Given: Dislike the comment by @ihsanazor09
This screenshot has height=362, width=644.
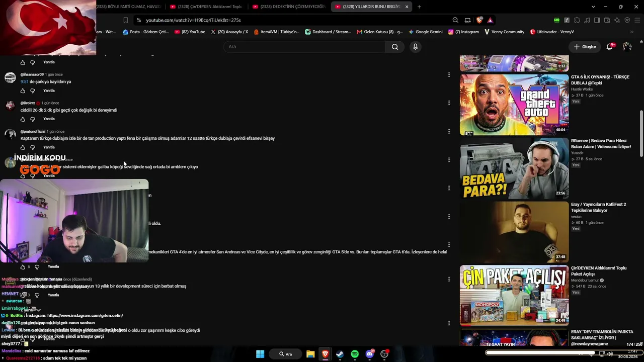Looking at the screenshot, I should pos(33,91).
